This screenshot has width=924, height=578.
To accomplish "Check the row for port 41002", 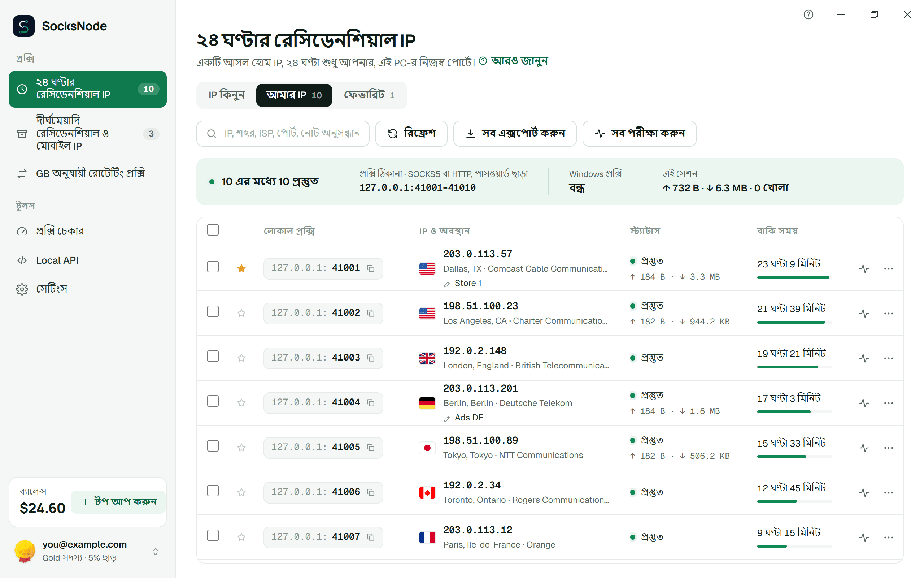I will 213,311.
